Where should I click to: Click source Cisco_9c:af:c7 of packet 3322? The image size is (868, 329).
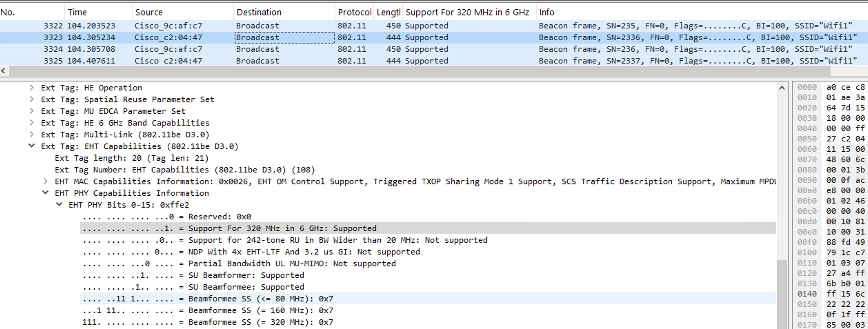pos(168,26)
